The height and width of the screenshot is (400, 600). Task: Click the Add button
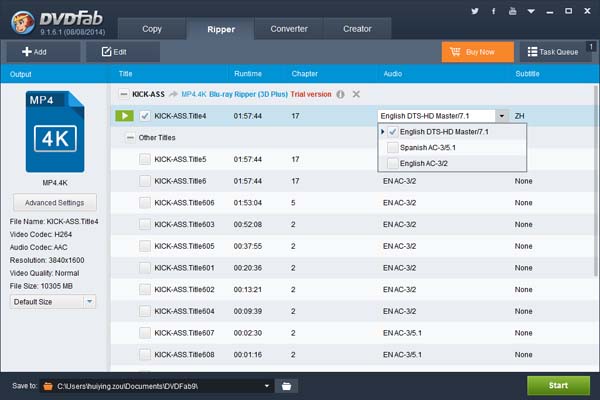[x=43, y=52]
